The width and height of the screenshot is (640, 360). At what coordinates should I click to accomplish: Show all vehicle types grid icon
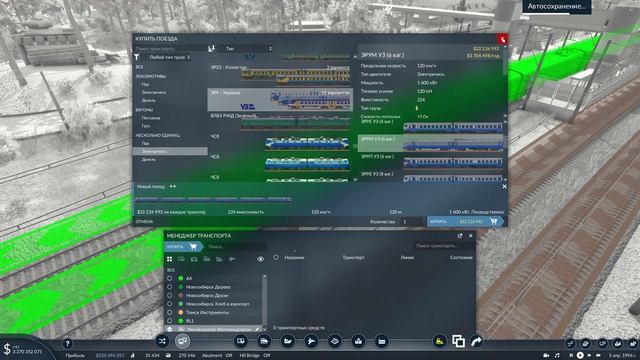(169, 259)
